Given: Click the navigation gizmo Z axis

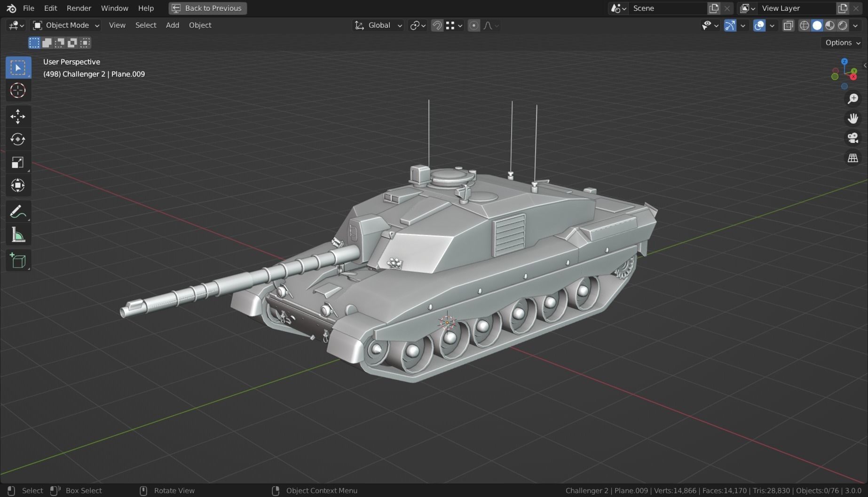Looking at the screenshot, I should [x=844, y=62].
